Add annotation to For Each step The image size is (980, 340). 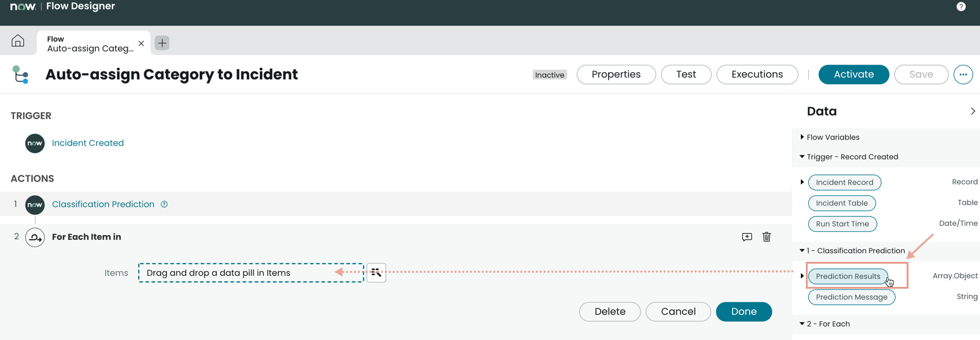click(747, 237)
